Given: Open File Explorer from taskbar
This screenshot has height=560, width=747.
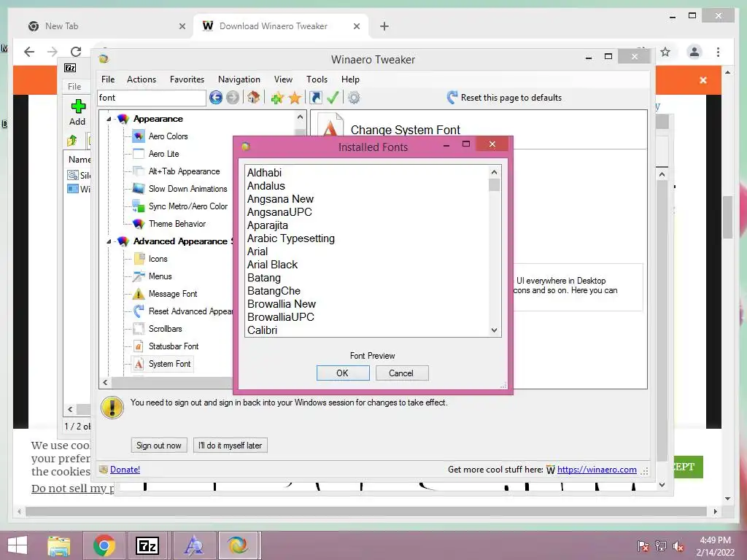Looking at the screenshot, I should coord(59,545).
